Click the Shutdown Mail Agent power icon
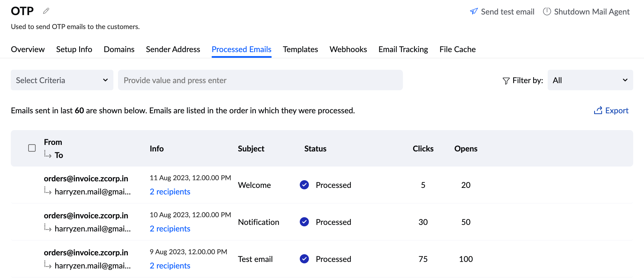 (547, 11)
